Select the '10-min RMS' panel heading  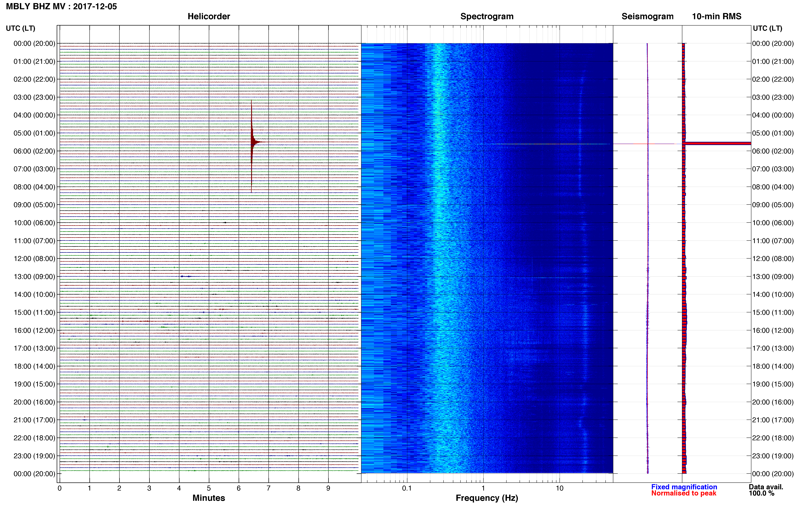(717, 16)
